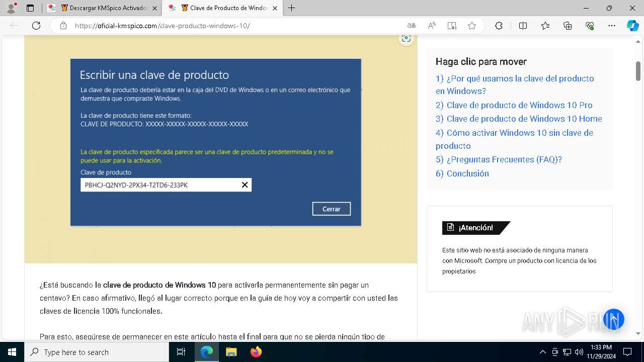This screenshot has width=644, height=362.
Task: Click the vertical page scrollbar thumb
Action: 638,70
